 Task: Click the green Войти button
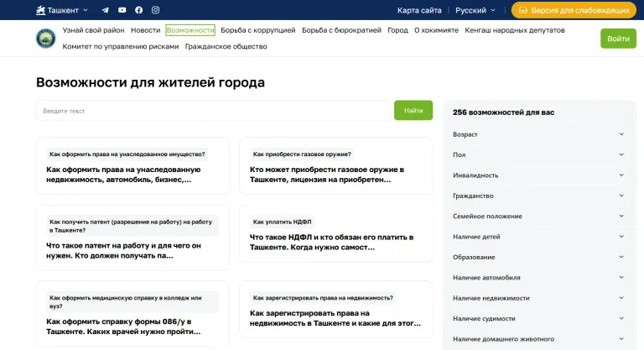tap(618, 39)
